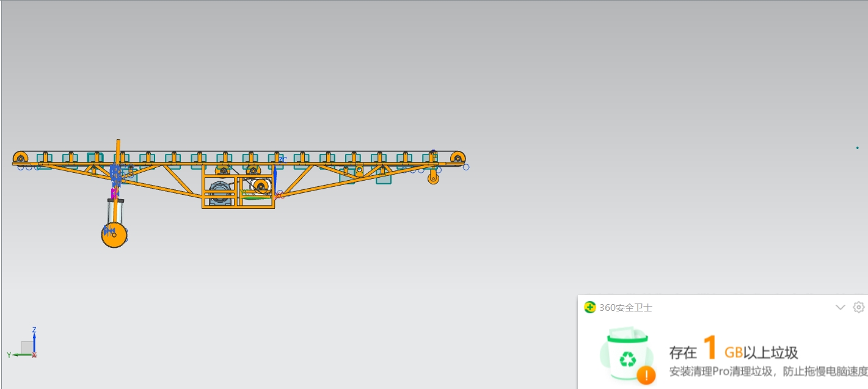Select the isolated cyan point at far right
Viewport: 868px width, 389px height.
(x=857, y=148)
